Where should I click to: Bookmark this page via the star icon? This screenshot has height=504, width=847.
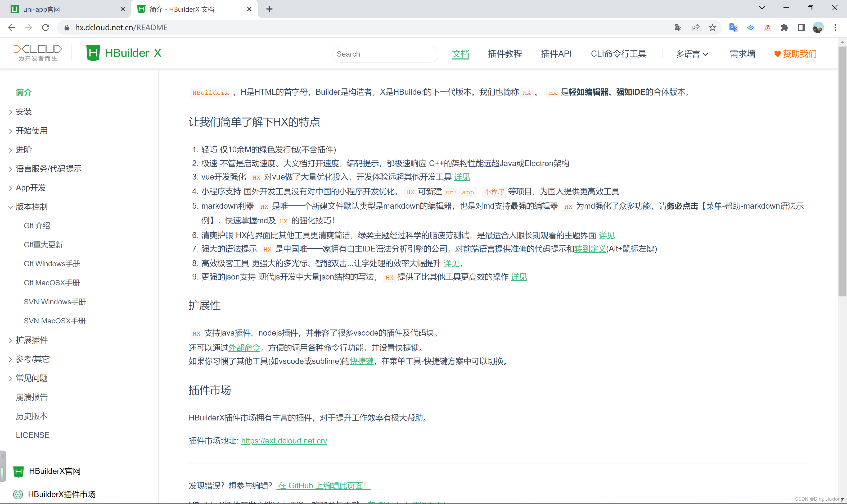pos(712,28)
